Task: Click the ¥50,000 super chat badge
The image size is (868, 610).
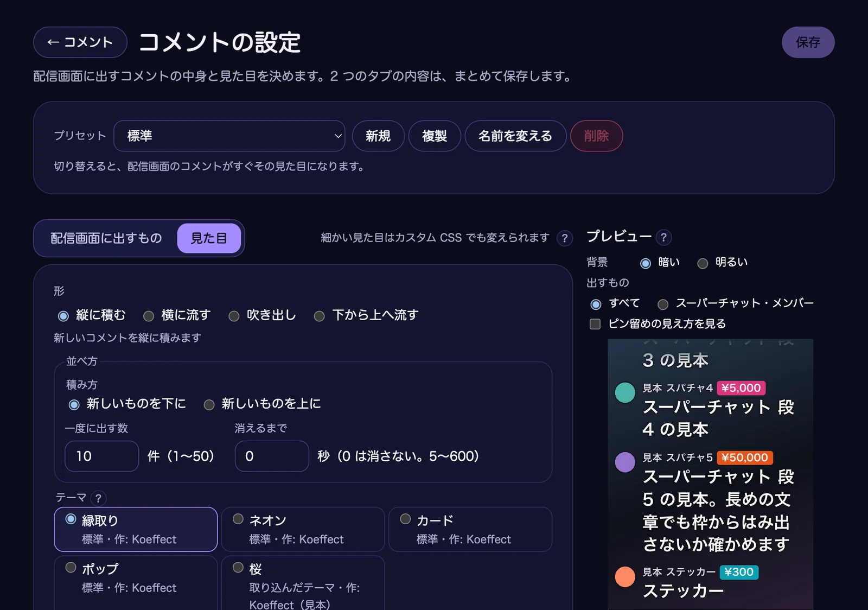Action: coord(745,457)
